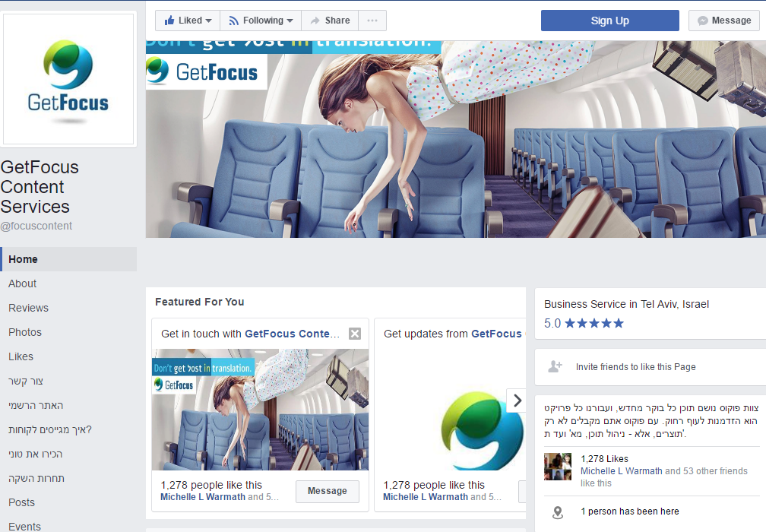Go to Reviews in sidebar

click(28, 308)
